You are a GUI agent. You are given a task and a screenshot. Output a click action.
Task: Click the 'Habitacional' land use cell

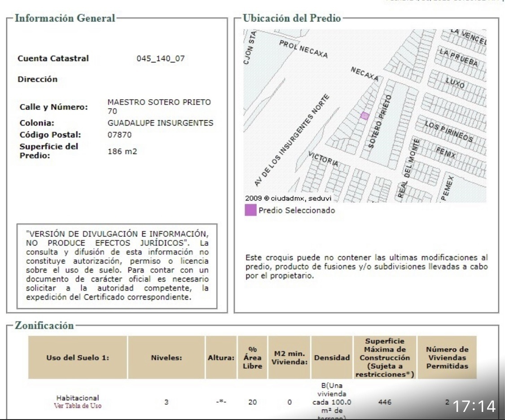(78, 398)
